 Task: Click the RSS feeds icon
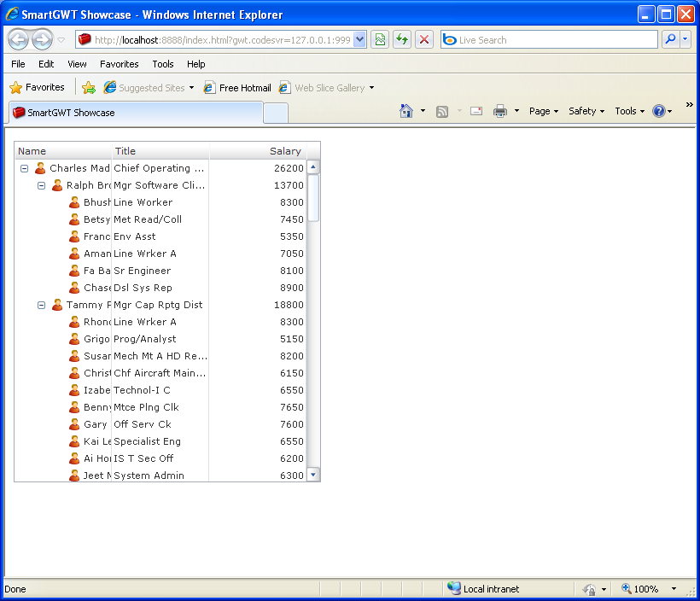[442, 111]
